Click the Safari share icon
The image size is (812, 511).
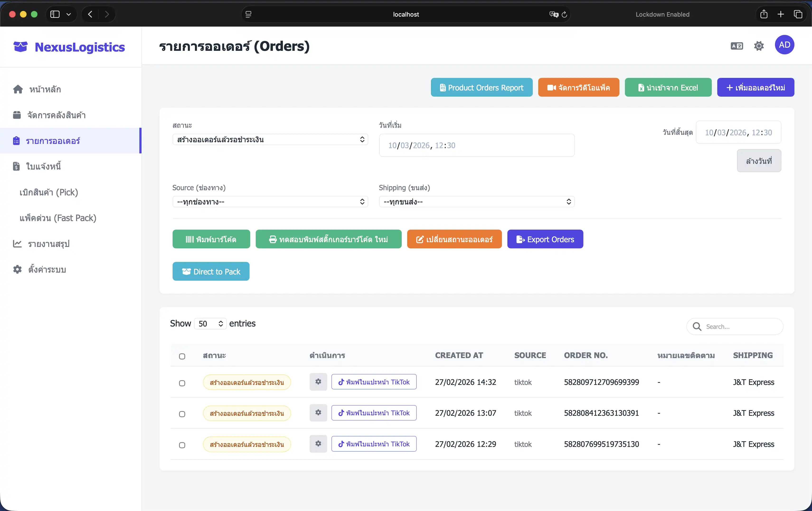pos(764,14)
